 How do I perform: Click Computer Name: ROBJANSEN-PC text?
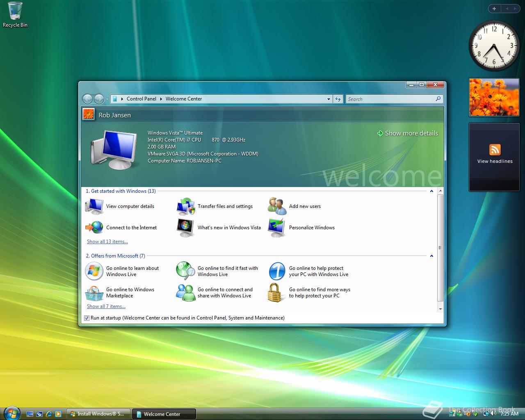pos(185,161)
